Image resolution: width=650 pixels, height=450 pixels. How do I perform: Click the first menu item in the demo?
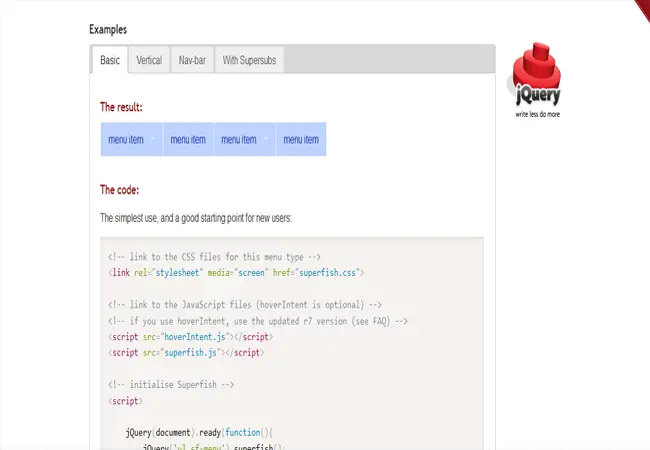(x=131, y=139)
